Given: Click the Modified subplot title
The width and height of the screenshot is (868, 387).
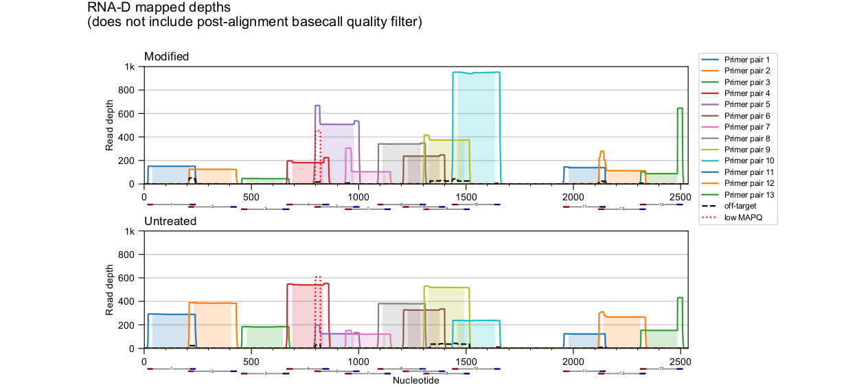Looking at the screenshot, I should [166, 56].
